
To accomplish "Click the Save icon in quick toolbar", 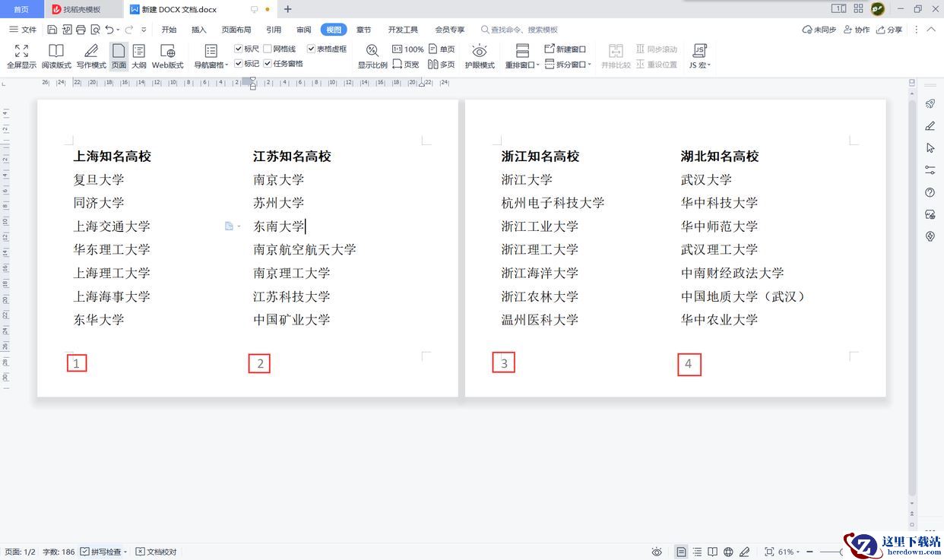I will click(x=52, y=30).
